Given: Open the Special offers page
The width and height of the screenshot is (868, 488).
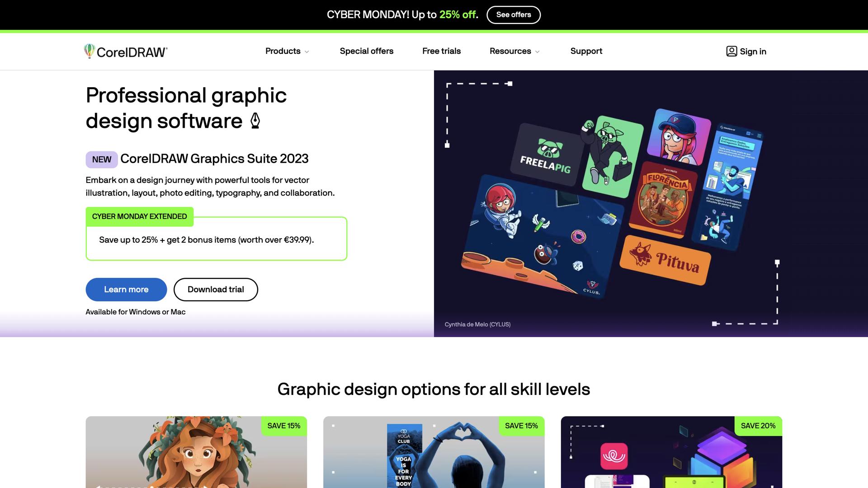Looking at the screenshot, I should [366, 51].
